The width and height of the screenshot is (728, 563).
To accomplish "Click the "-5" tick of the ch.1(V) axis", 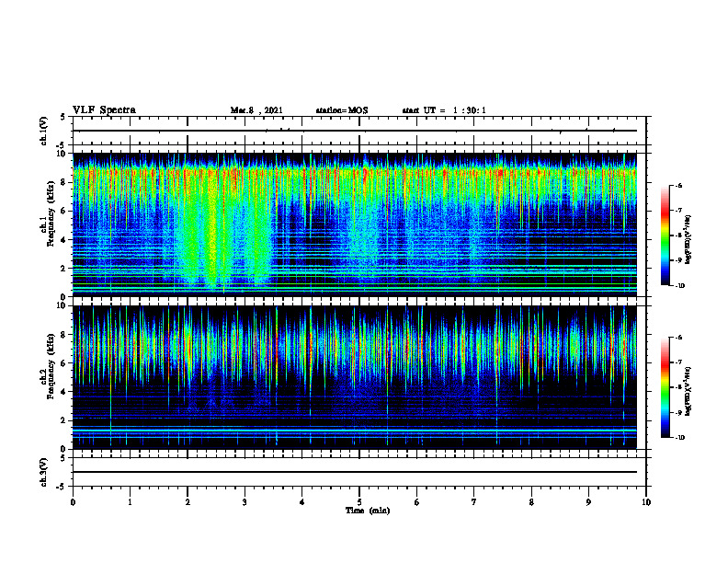I will [x=62, y=145].
